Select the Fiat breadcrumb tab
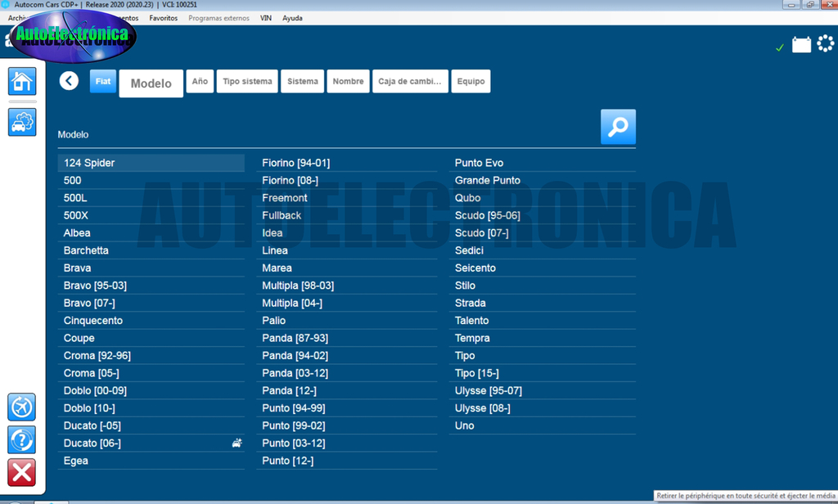 tap(103, 81)
